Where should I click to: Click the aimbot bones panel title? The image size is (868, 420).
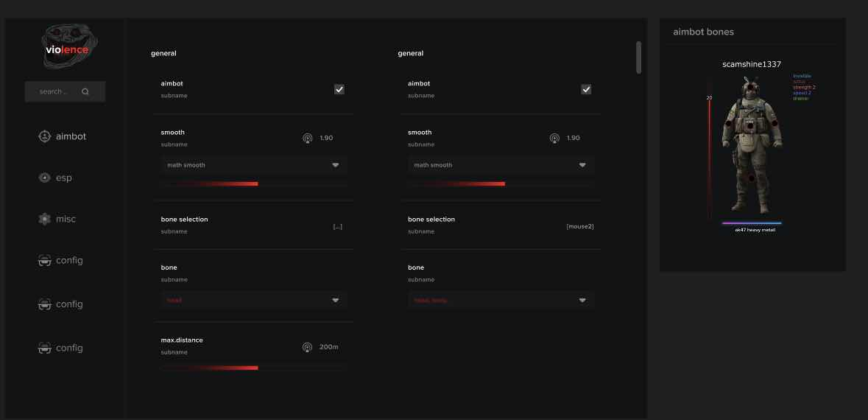703,32
